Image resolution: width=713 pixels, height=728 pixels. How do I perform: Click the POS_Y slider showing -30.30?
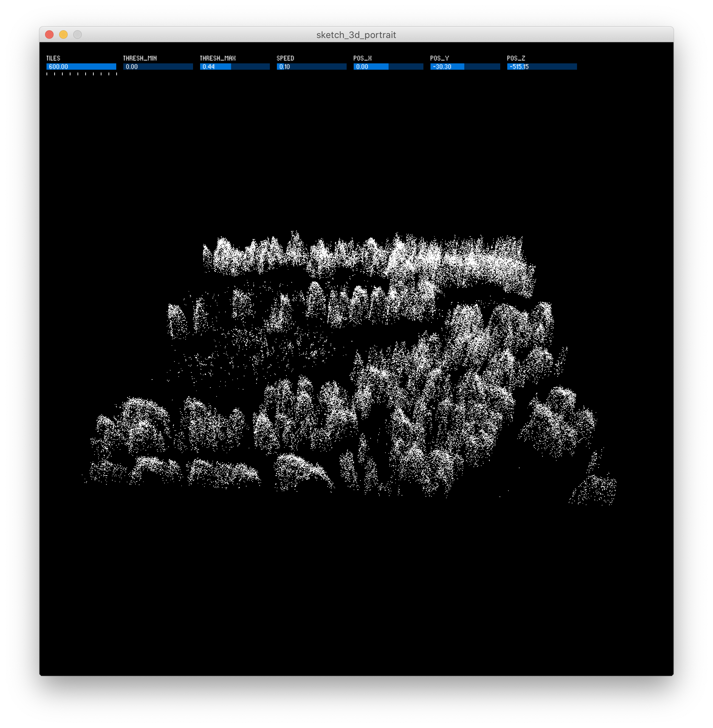(x=465, y=67)
